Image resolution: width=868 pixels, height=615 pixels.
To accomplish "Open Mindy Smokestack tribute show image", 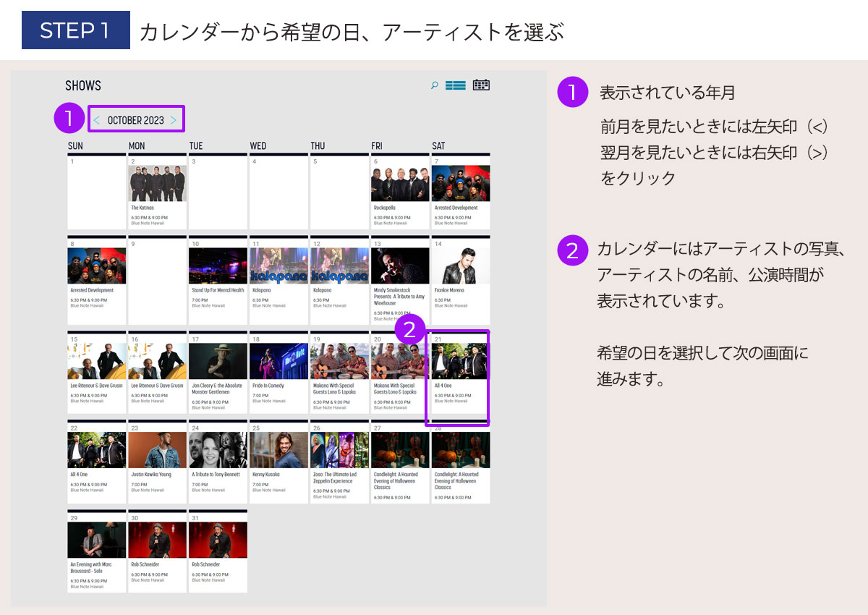I will pos(400,266).
